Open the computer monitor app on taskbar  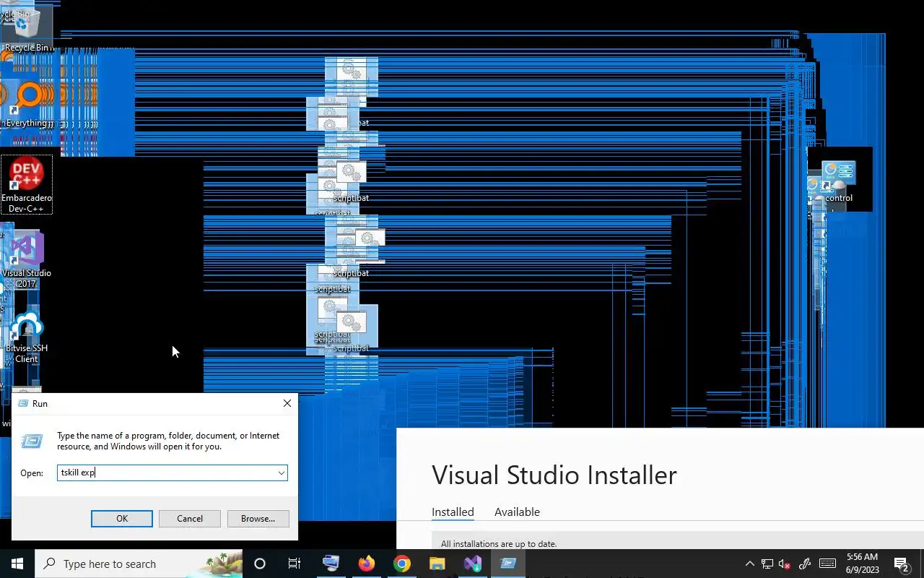coord(331,564)
